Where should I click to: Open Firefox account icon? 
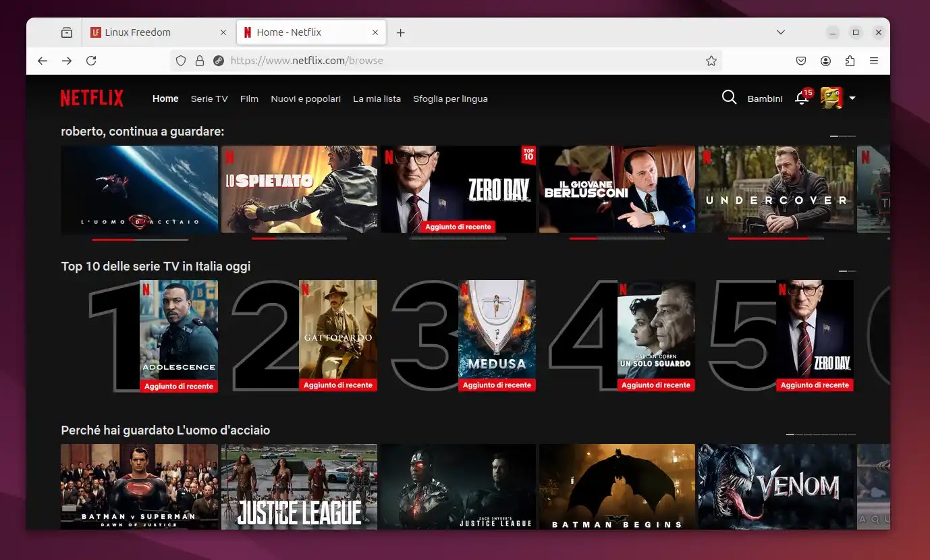(825, 61)
